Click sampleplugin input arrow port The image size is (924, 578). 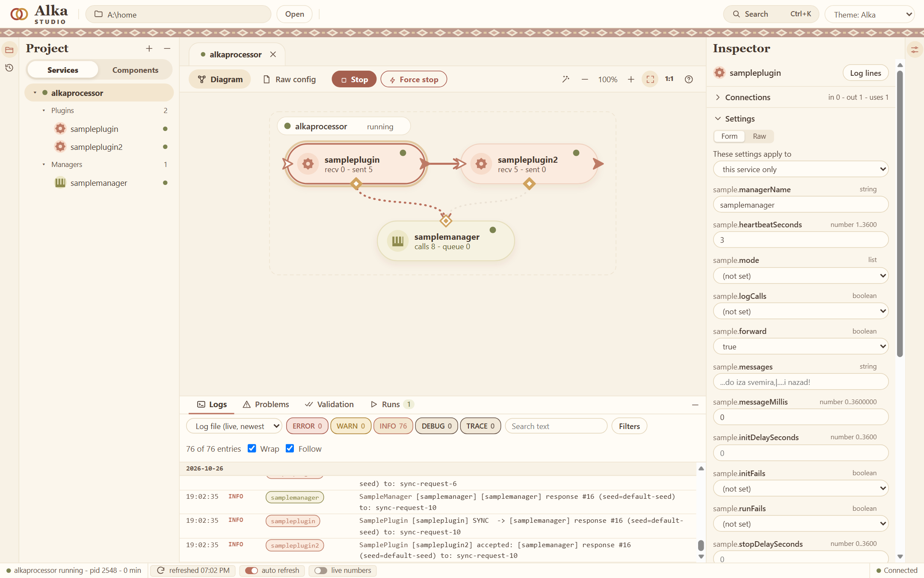coord(287,164)
